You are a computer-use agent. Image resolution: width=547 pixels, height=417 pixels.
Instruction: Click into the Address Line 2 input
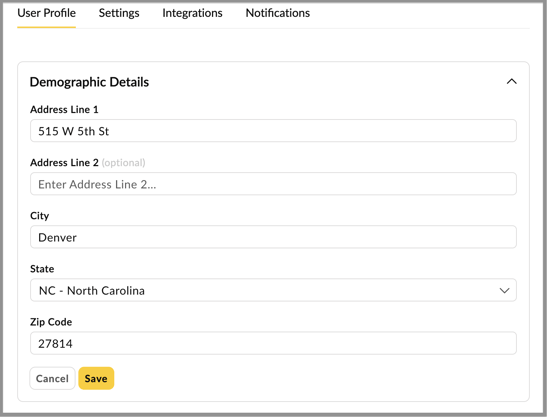point(273,184)
